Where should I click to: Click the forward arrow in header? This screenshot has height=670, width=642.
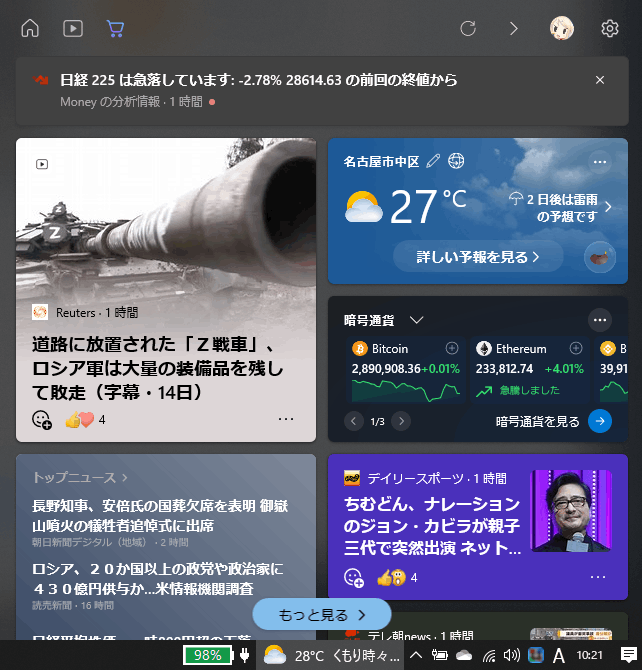point(514,29)
